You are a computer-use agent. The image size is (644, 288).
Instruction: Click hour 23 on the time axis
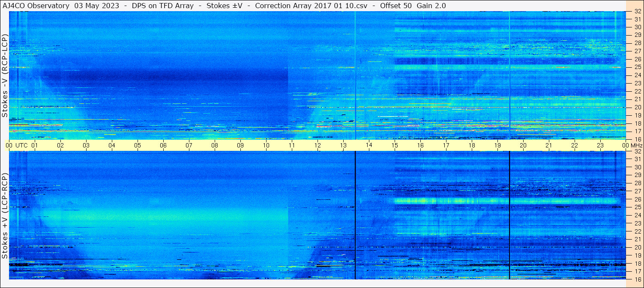[x=600, y=145]
